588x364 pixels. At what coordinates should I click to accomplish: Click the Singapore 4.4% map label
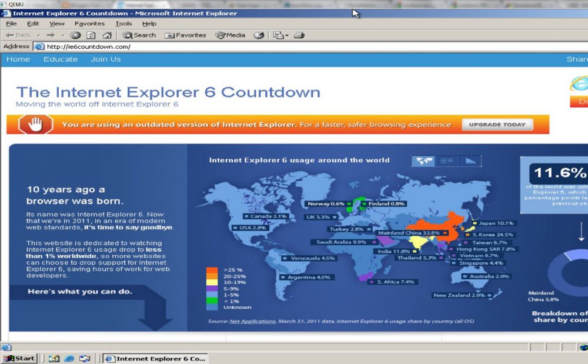tap(478, 263)
